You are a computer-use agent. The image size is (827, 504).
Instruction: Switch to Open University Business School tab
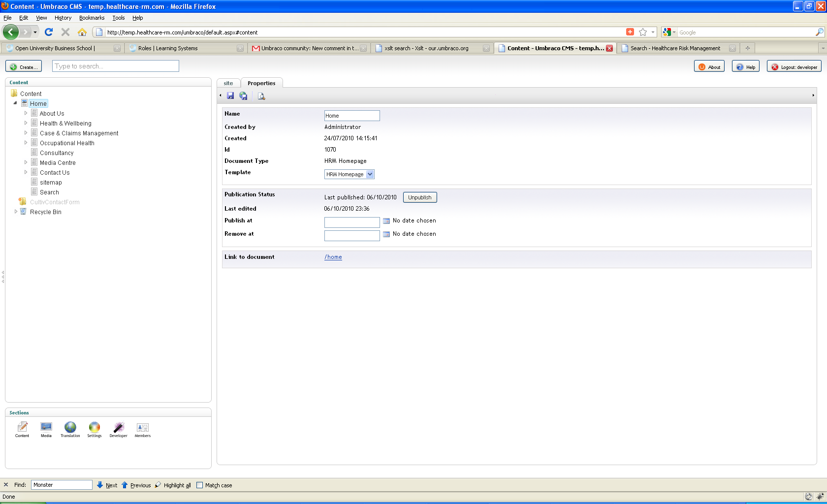point(62,48)
